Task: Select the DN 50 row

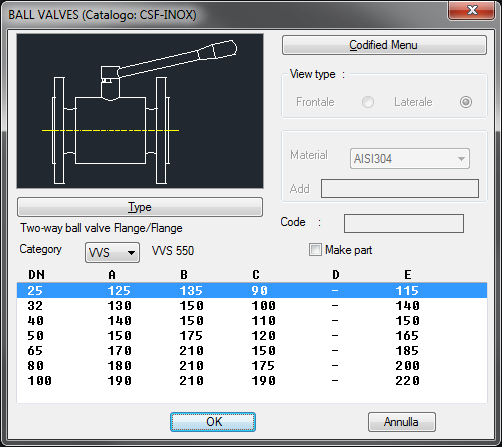Action: coord(252,335)
